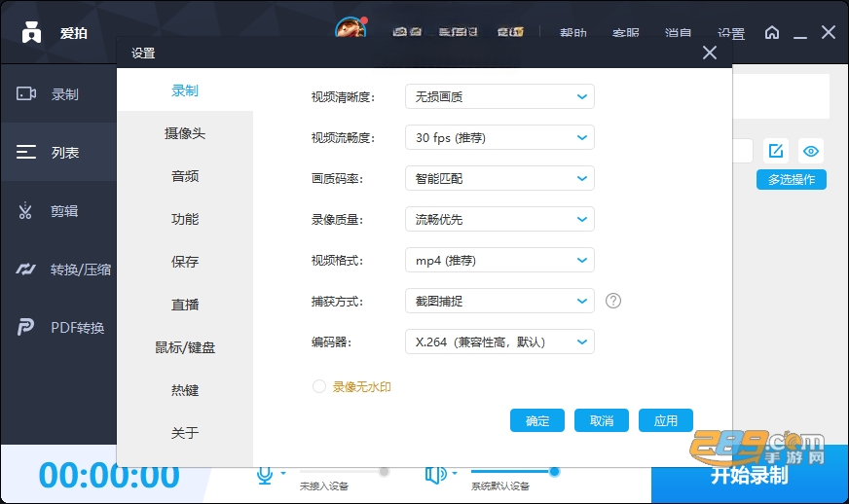Open 设置 in the top menu
This screenshot has height=504, width=849.
[x=731, y=32]
